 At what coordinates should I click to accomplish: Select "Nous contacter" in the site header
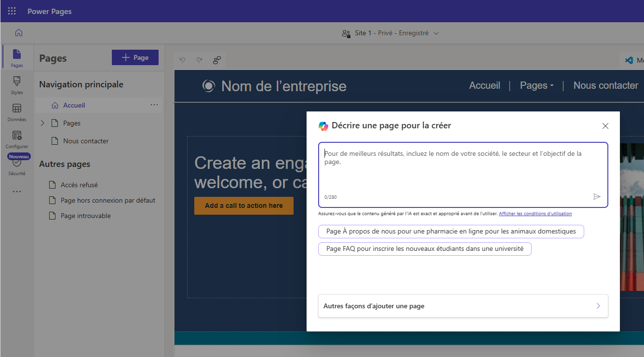tap(606, 85)
